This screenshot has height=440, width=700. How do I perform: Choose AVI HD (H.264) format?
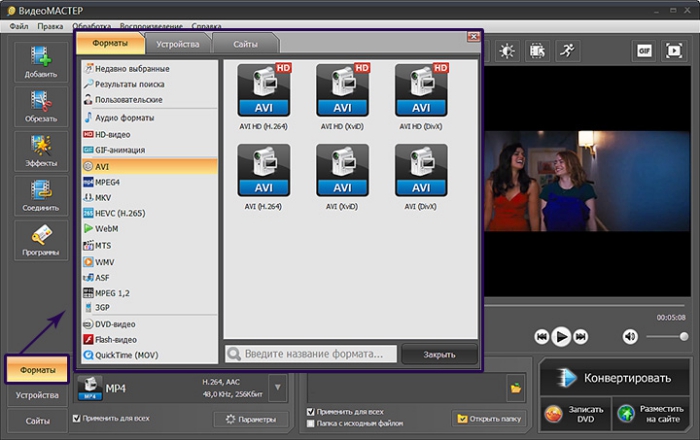pos(263,97)
